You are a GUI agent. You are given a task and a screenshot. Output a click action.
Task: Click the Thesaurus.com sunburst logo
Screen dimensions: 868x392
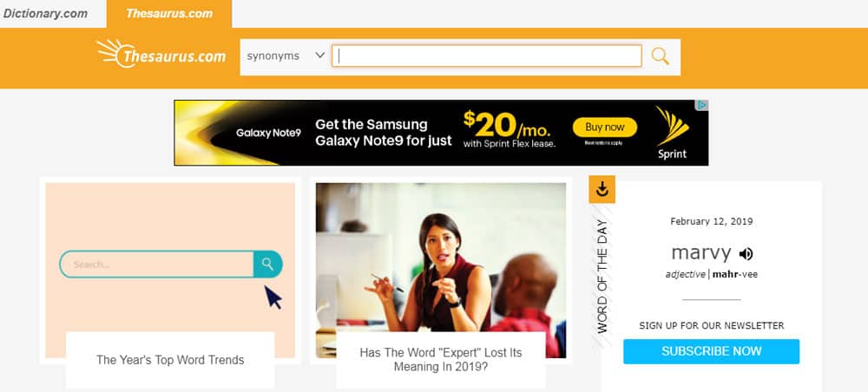coord(161,54)
